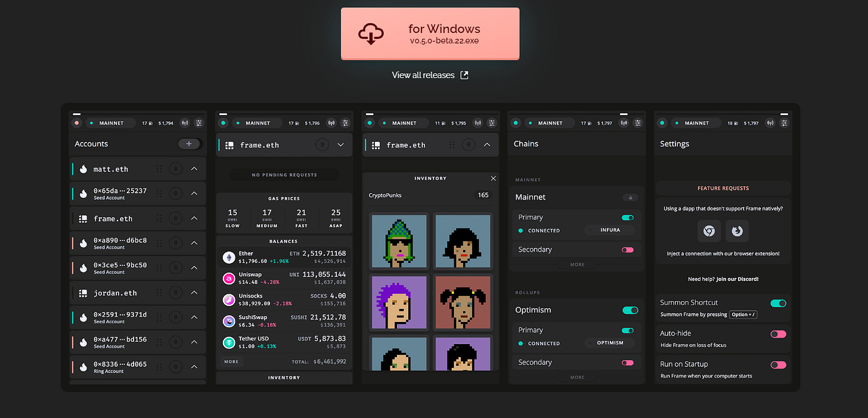Click the broadcast icon in Accounts panel header
Screen dimensions: 868x418
tap(185, 123)
